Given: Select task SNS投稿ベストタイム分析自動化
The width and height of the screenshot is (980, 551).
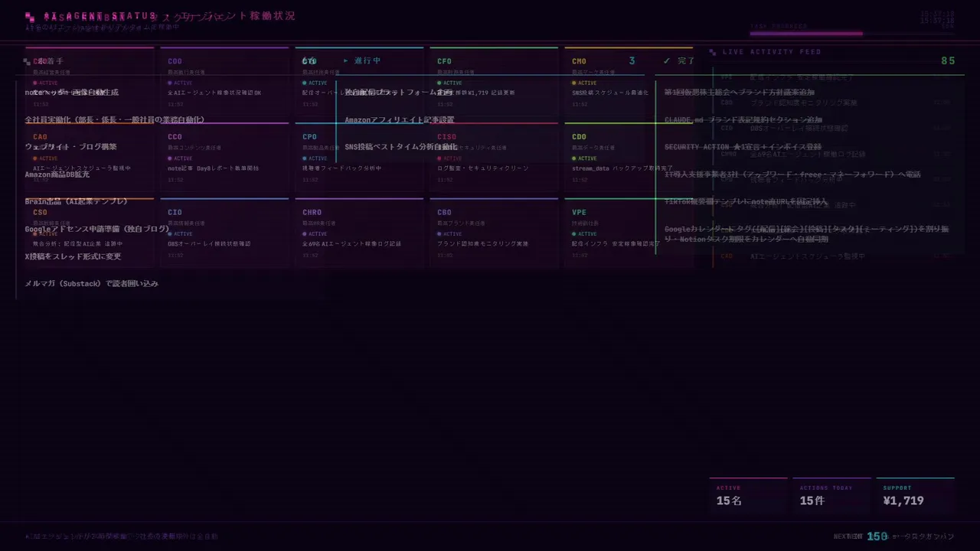Looking at the screenshot, I should point(401,147).
